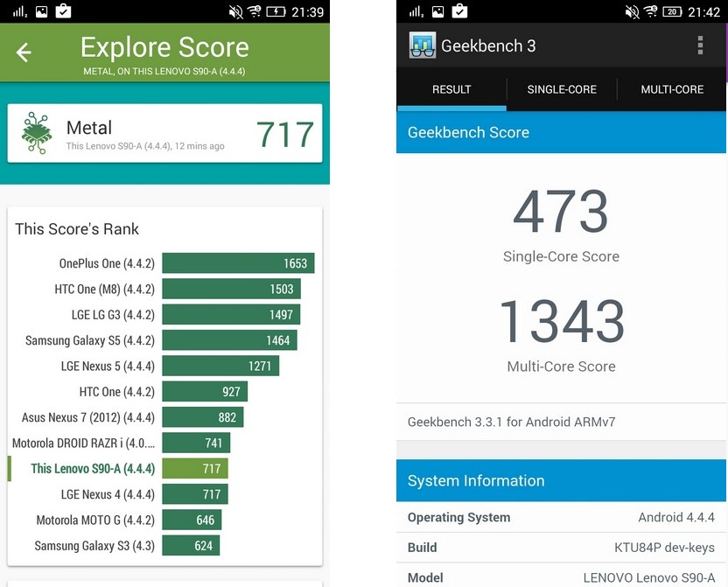Click the Geekbench Score header
This screenshot has height=587, width=728.
562,132
